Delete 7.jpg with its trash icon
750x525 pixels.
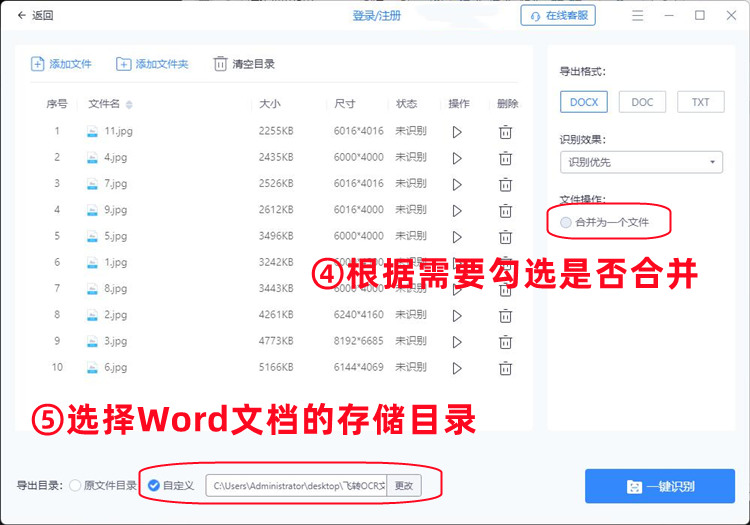point(506,185)
